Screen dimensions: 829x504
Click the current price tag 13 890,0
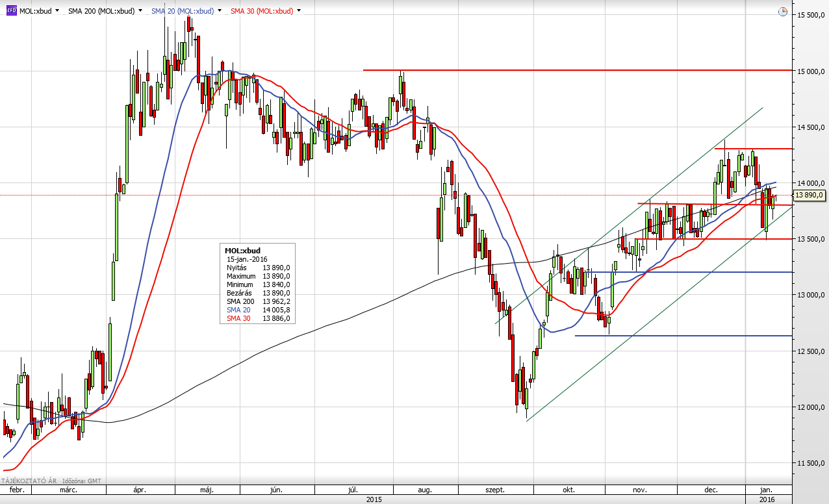(x=810, y=195)
